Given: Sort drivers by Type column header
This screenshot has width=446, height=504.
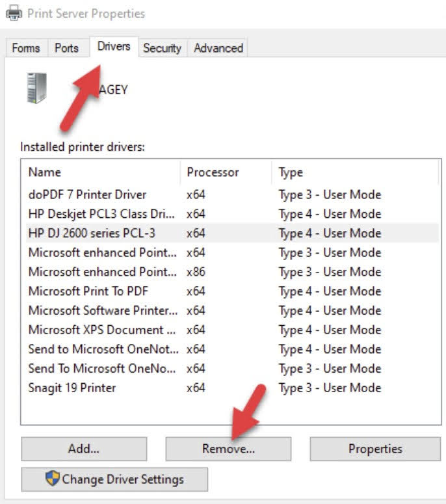Looking at the screenshot, I should coord(355,172).
